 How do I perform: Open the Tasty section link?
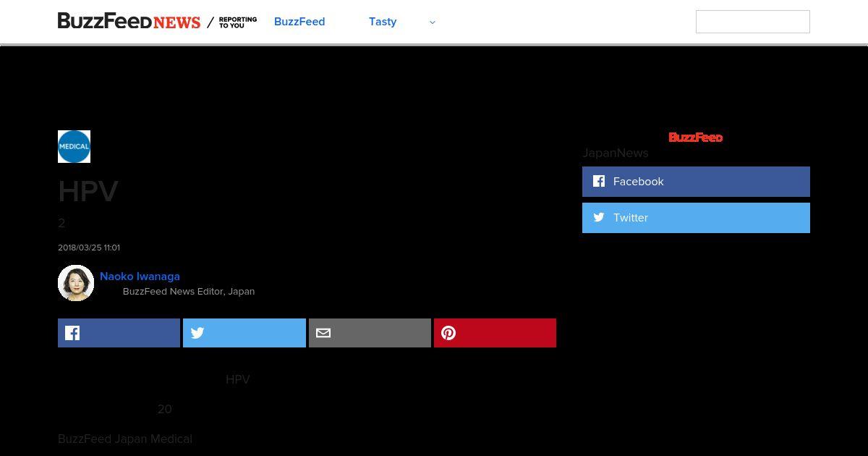(383, 22)
